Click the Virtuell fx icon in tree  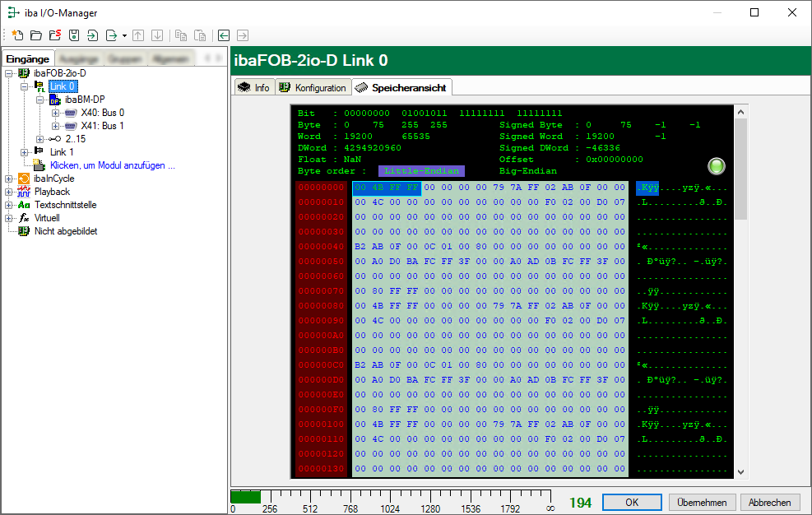[x=24, y=218]
